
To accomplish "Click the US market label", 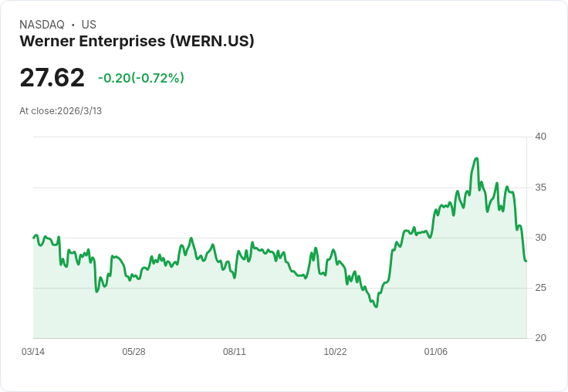I will [89, 25].
